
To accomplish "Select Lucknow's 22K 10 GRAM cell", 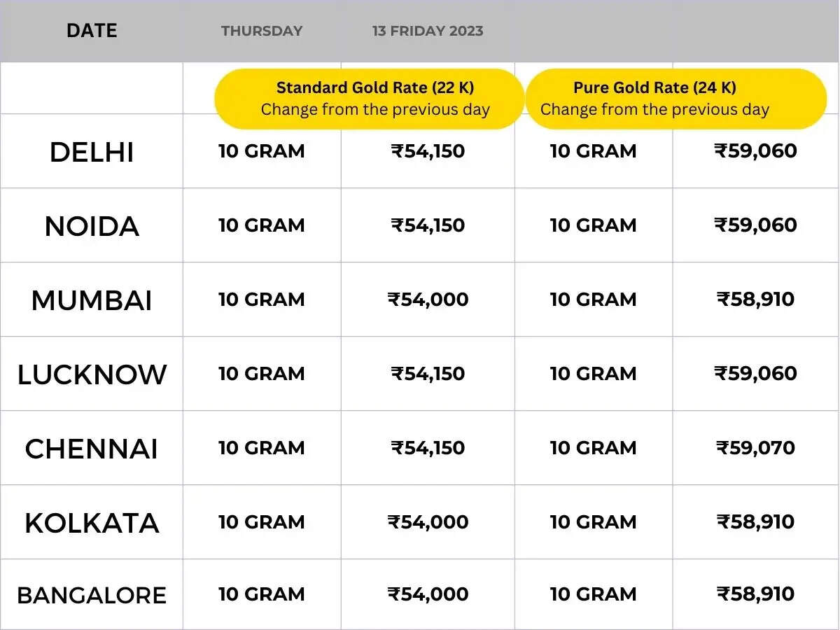I will 262,374.
